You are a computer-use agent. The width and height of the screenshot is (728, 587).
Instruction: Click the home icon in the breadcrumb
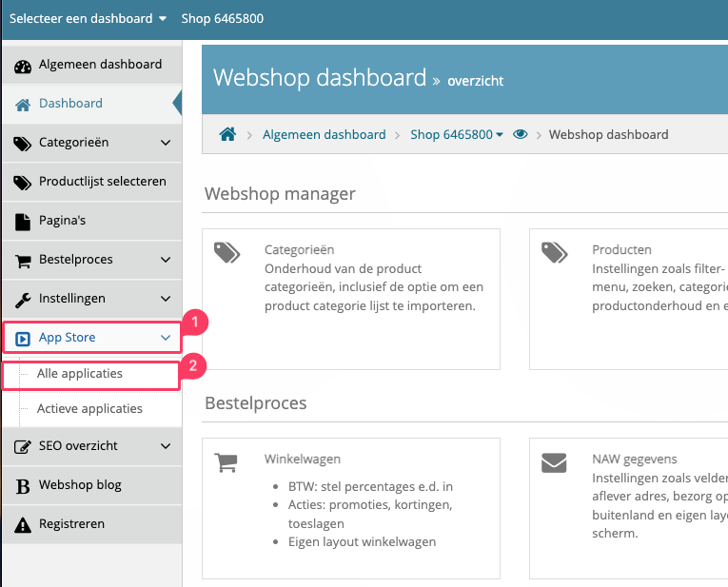point(227,135)
